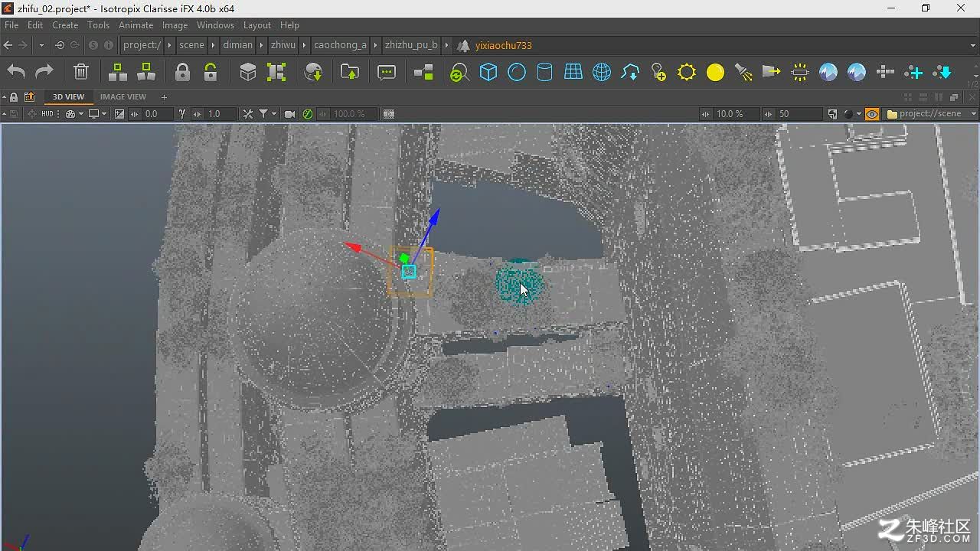The image size is (980, 551).
Task: Create a polygrid plane primitive
Action: (x=573, y=72)
